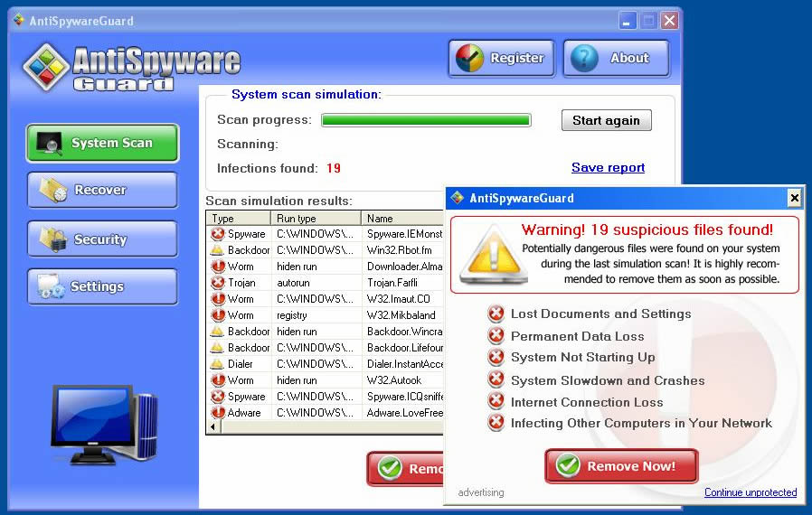Click the padlock folder icon on Security
This screenshot has width=812, height=515.
point(53,239)
